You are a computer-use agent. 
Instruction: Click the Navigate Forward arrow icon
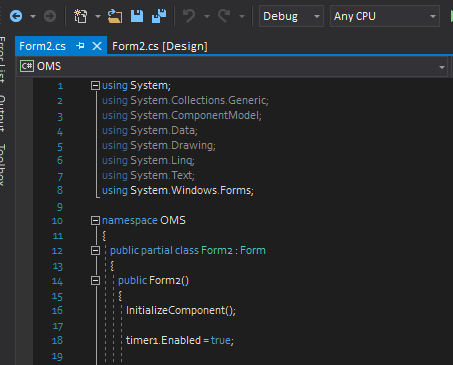(50, 16)
